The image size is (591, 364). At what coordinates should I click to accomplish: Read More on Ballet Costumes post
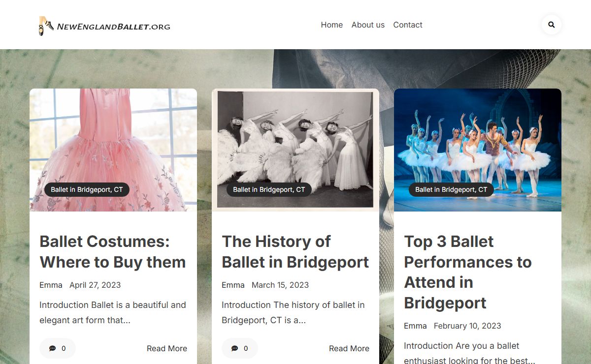point(167,348)
